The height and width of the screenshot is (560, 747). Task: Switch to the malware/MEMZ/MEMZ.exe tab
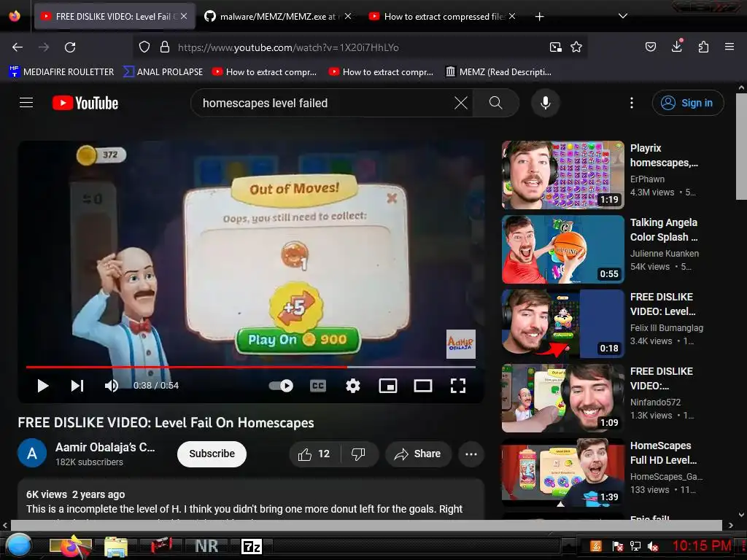click(278, 16)
